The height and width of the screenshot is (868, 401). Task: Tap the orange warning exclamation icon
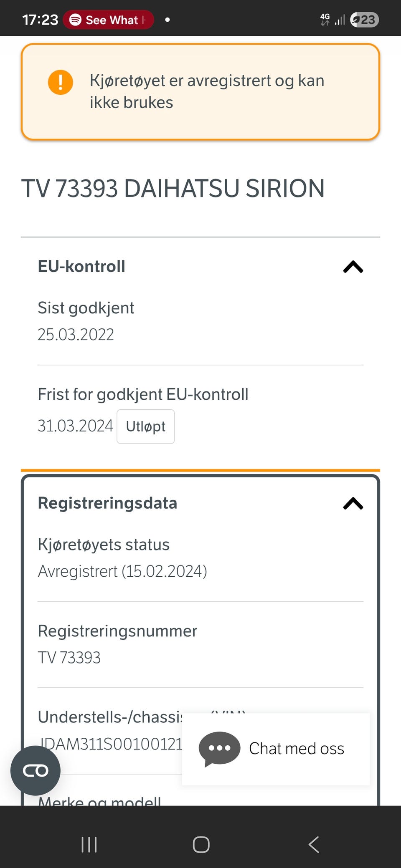(x=61, y=82)
